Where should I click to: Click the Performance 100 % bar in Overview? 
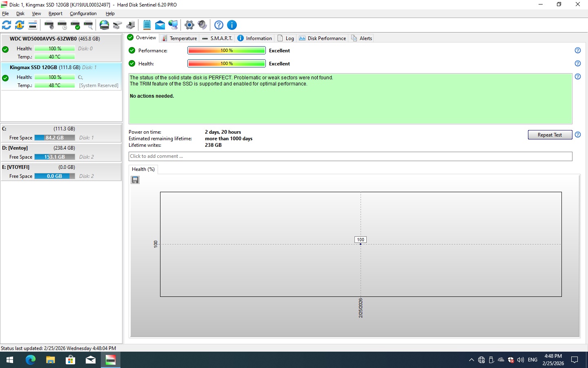[227, 50]
